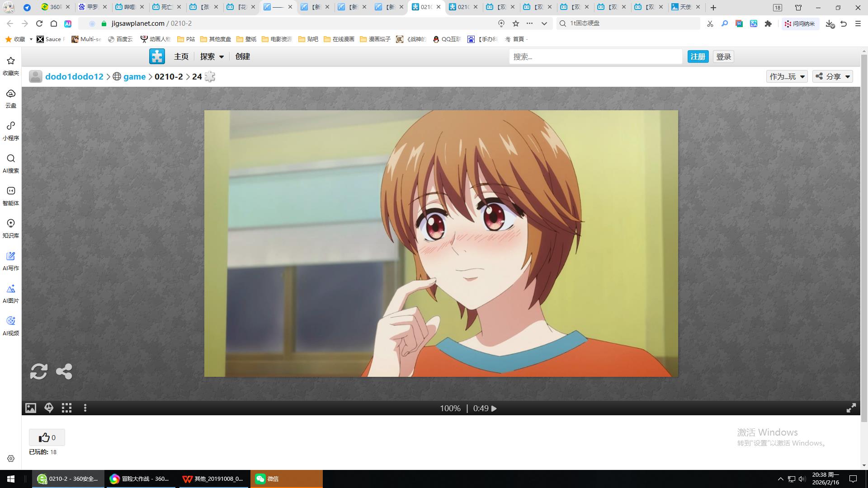The height and width of the screenshot is (488, 868).
Task: Open the dodo1dodo12 user profile link
Action: click(x=74, y=77)
